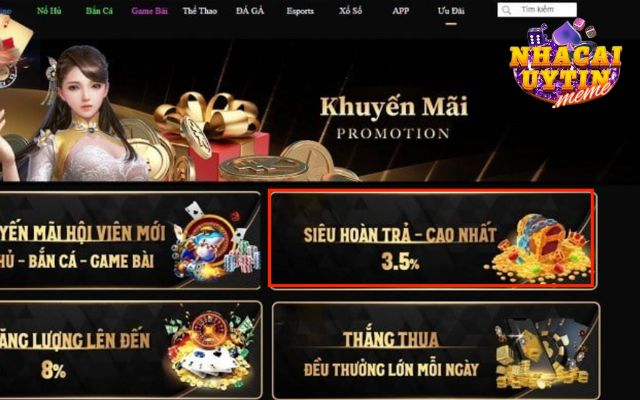Open the Esports menu item
Screen dimensions: 640x400
300,11
